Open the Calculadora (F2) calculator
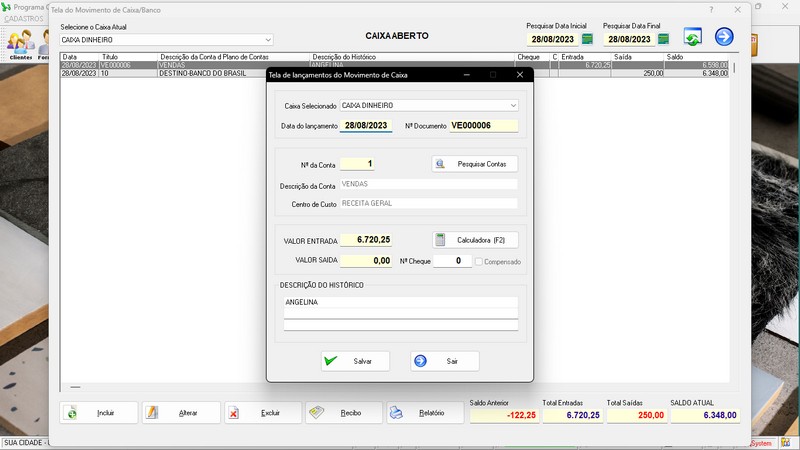The height and width of the screenshot is (450, 800). [475, 240]
